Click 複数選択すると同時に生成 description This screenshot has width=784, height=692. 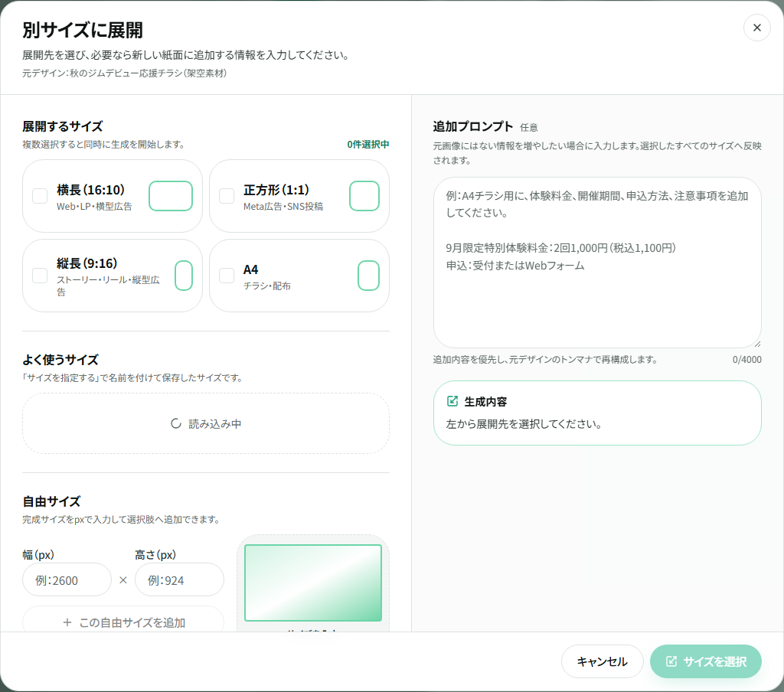coord(104,145)
